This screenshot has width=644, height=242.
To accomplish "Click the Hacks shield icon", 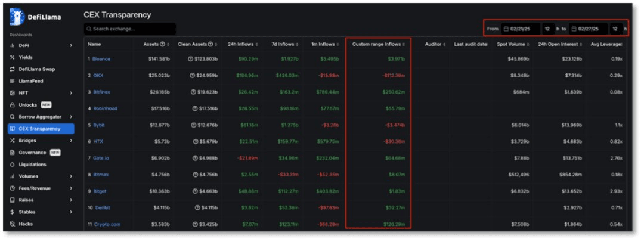I will (13, 224).
